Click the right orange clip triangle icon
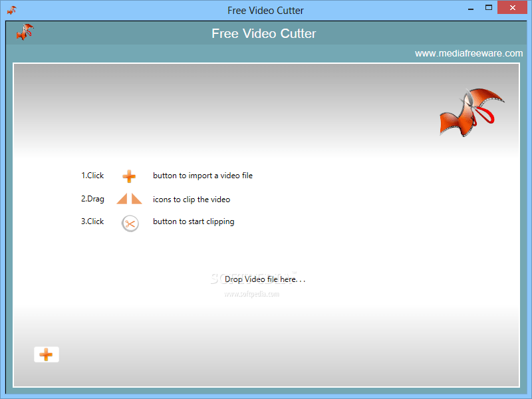This screenshot has height=399, width=532. (135, 199)
